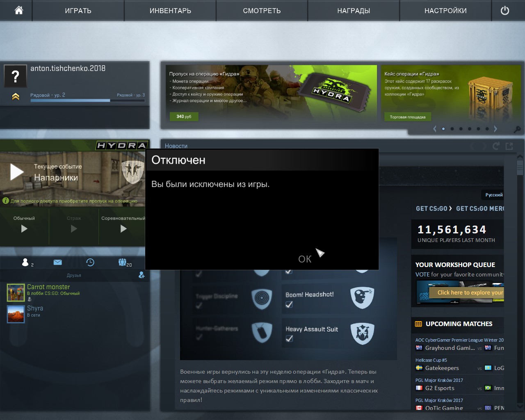Image resolution: width=525 pixels, height=420 pixels.
Task: Reload the news panel
Action: coord(496,146)
